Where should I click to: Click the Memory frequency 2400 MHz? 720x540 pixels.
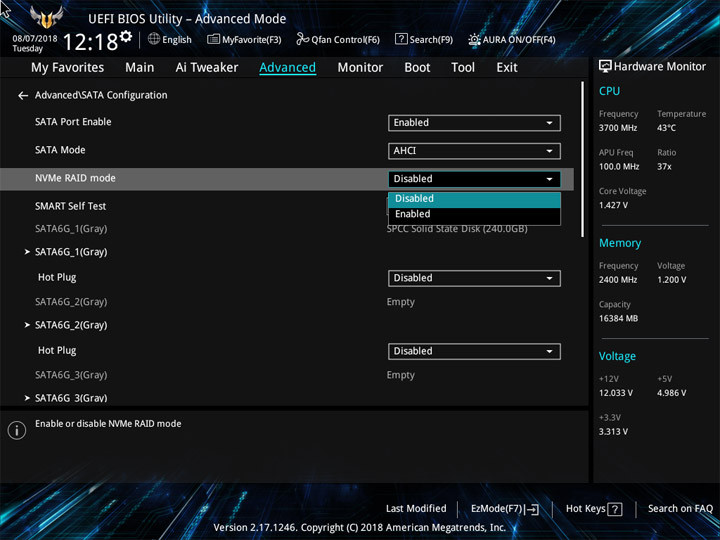(618, 280)
